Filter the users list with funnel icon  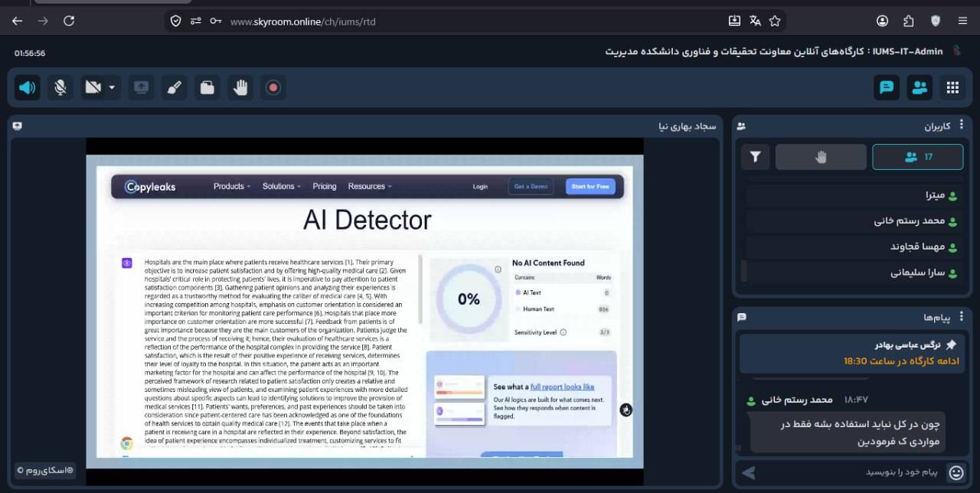click(756, 157)
